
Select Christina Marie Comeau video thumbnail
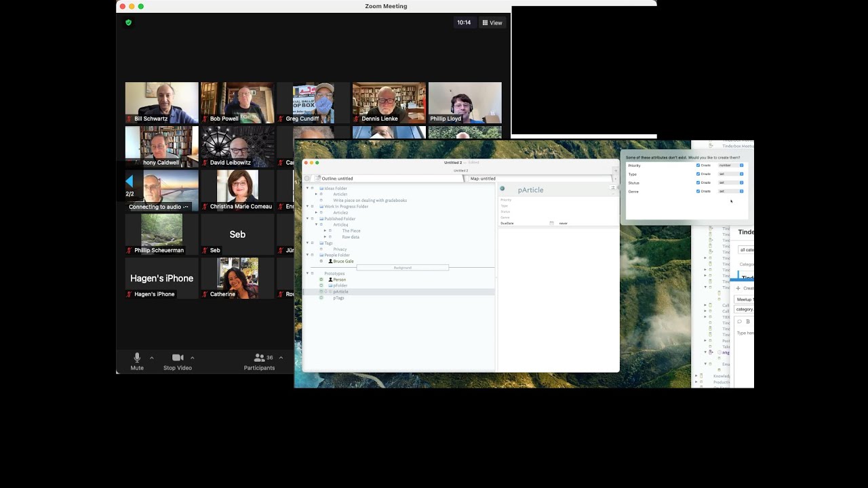point(237,190)
